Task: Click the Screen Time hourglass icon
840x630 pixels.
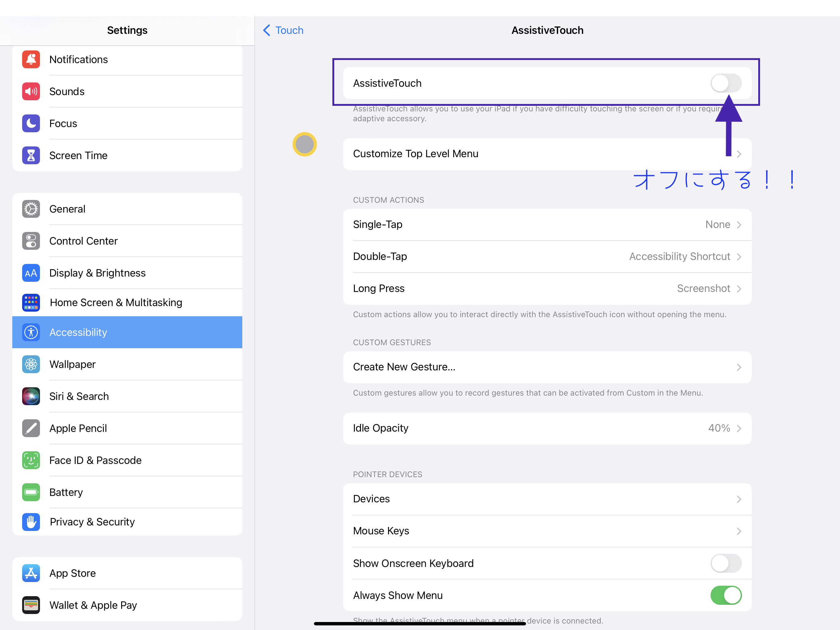Action: pos(31,155)
